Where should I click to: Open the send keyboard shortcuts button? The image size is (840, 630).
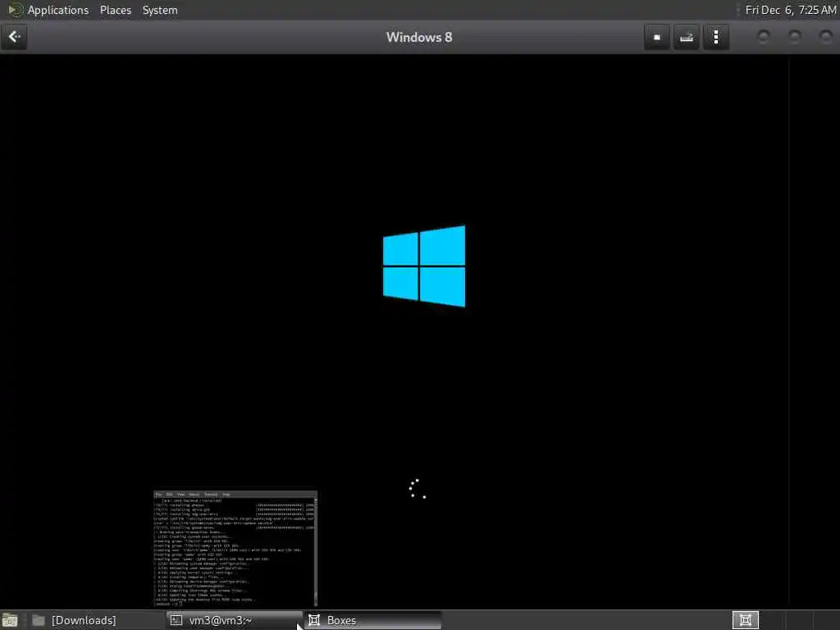pos(687,37)
